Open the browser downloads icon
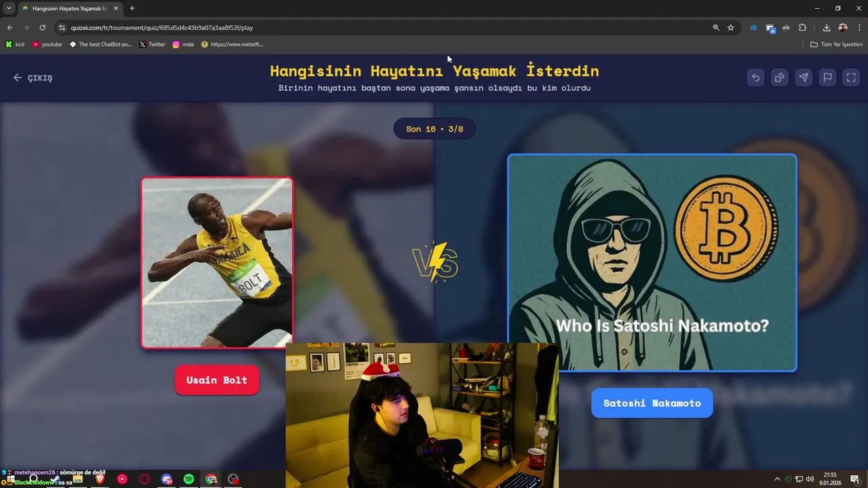Image resolution: width=868 pixels, height=488 pixels. 827,28
